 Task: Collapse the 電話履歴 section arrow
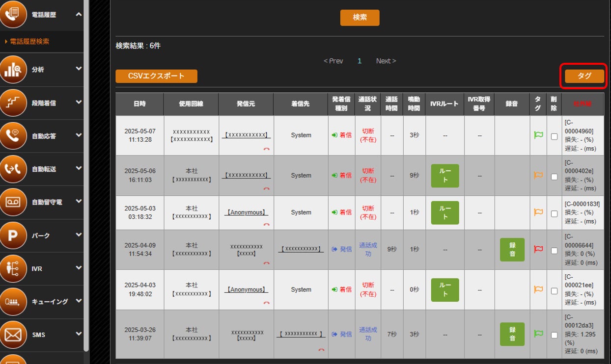[x=79, y=15]
